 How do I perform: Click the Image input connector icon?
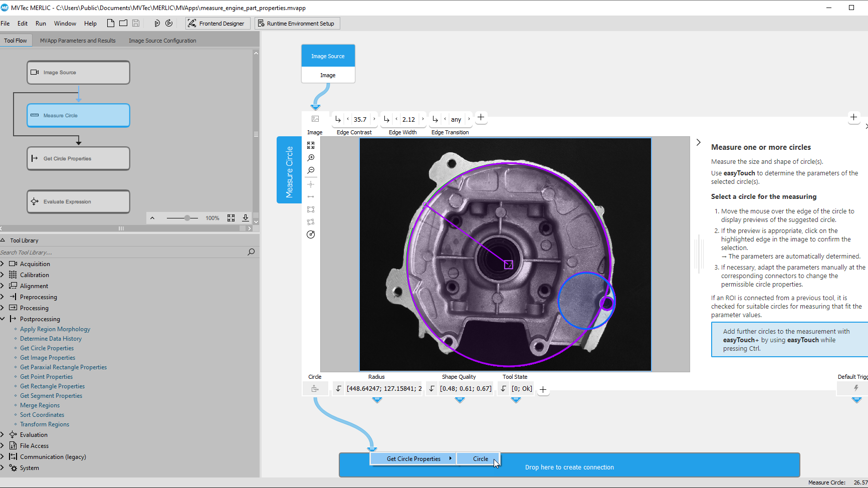pyautogui.click(x=315, y=119)
